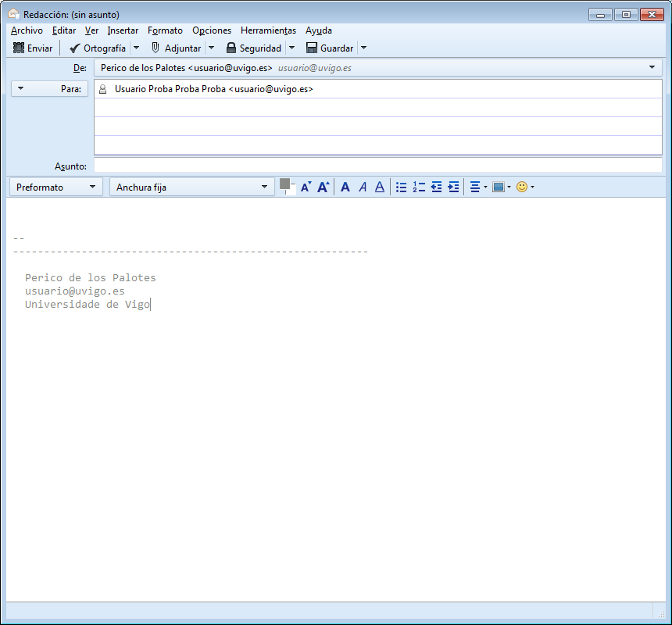Click the Seguridad padlock button
This screenshot has height=625, width=672.
[x=253, y=48]
